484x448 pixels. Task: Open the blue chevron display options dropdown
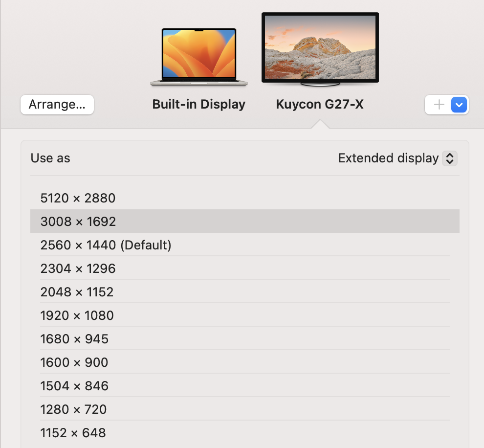[459, 105]
